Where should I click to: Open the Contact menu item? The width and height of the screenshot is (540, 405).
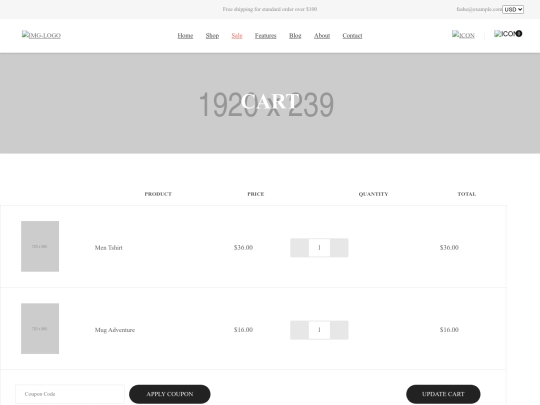point(352,35)
